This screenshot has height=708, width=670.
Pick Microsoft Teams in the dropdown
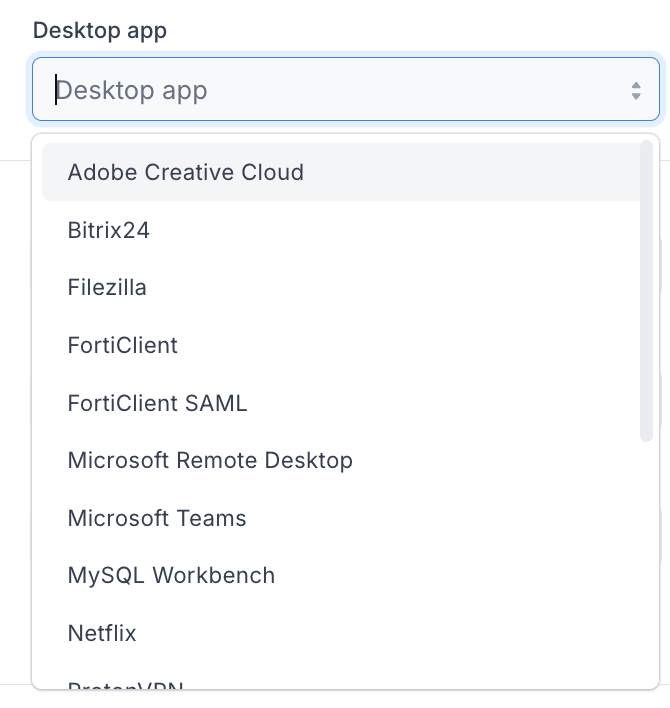pos(341,518)
